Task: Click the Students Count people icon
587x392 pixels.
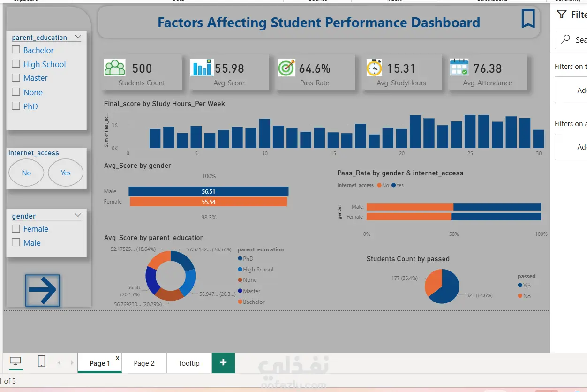Action: pos(115,68)
